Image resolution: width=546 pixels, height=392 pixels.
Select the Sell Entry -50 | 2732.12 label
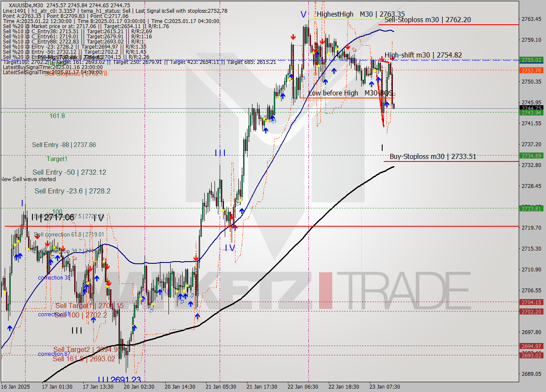tap(70, 172)
